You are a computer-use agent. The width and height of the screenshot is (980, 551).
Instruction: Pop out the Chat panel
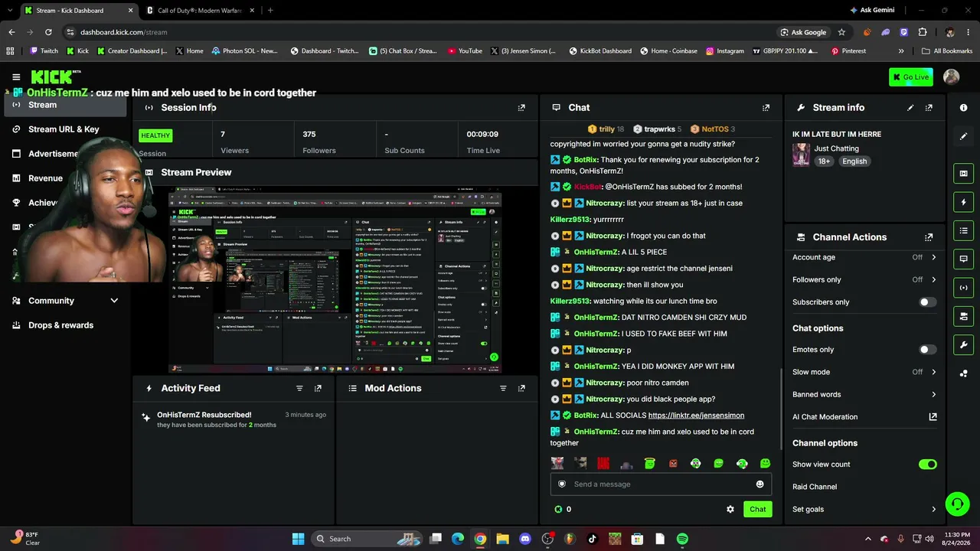point(766,108)
